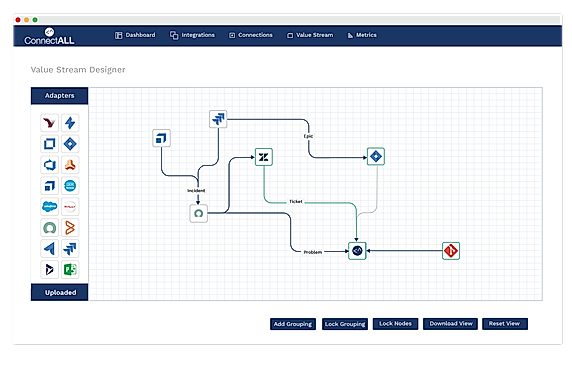Image resolution: width=572 pixels, height=368 pixels.
Task: Click the Jira Align node on the canvas
Action: pos(161,138)
